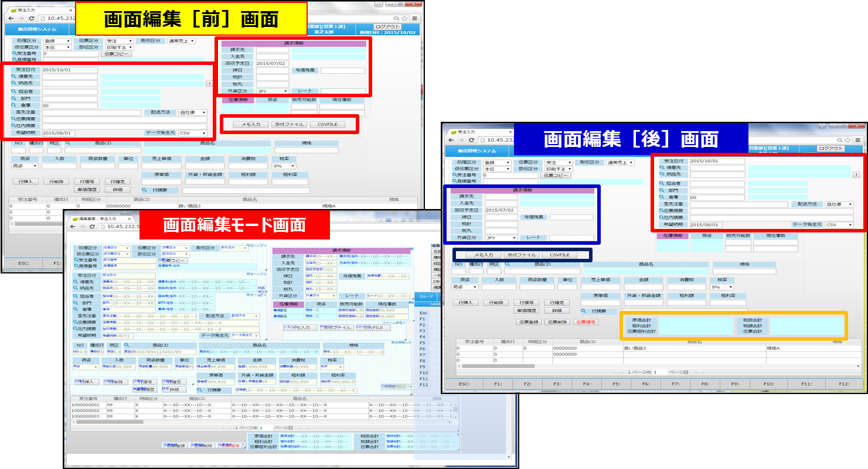The width and height of the screenshot is (868, 469).
Task: Click the 倉庫 search icon in the before-edit window
Action: (13, 105)
